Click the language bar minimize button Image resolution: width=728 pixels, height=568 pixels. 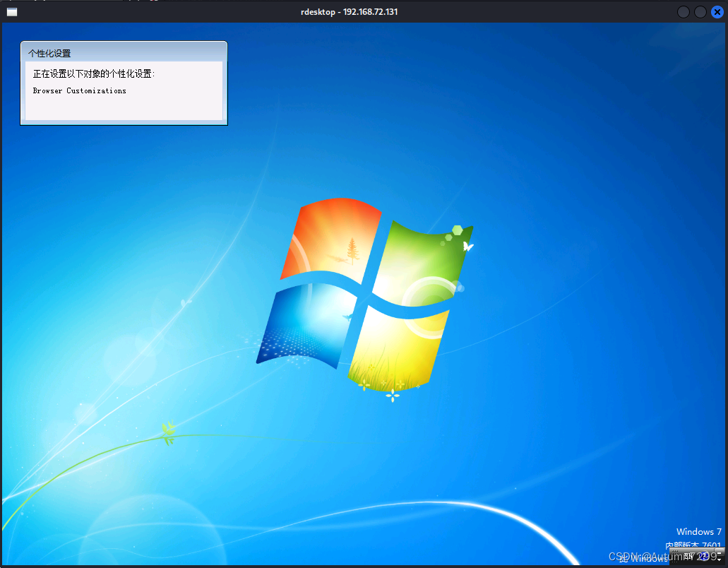[x=720, y=552]
